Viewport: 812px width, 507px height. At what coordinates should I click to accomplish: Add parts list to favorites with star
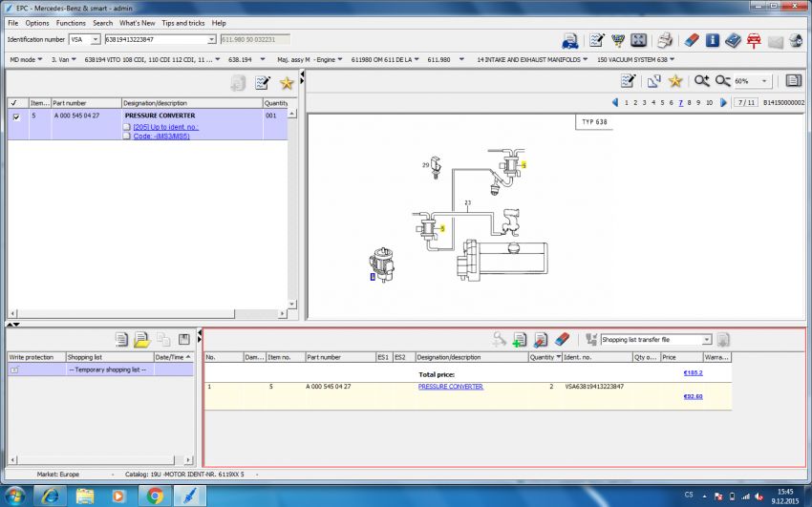(287, 83)
